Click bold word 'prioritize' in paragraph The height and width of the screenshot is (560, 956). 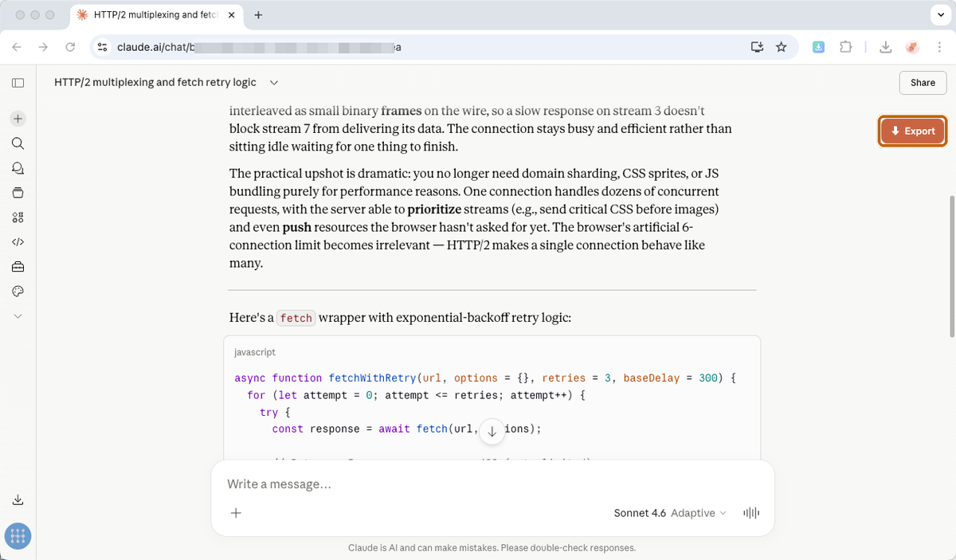434,210
